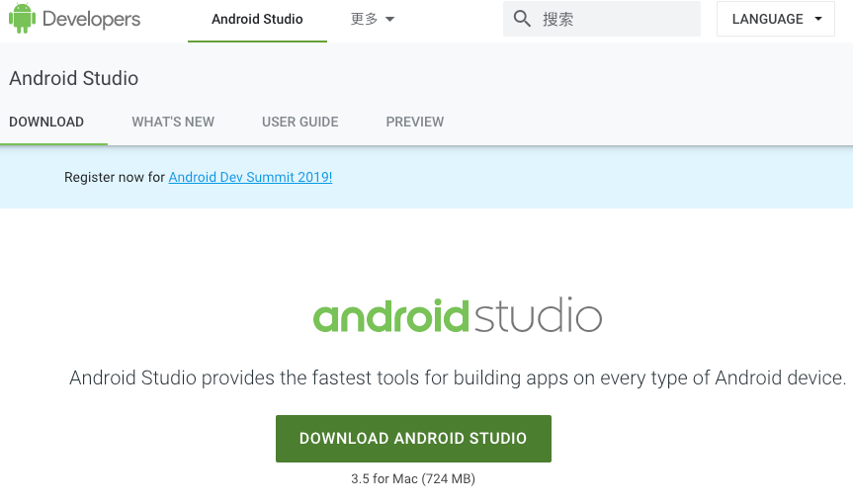Click the search magnifier icon
Image resolution: width=853 pixels, height=504 pixels.
tap(522, 19)
